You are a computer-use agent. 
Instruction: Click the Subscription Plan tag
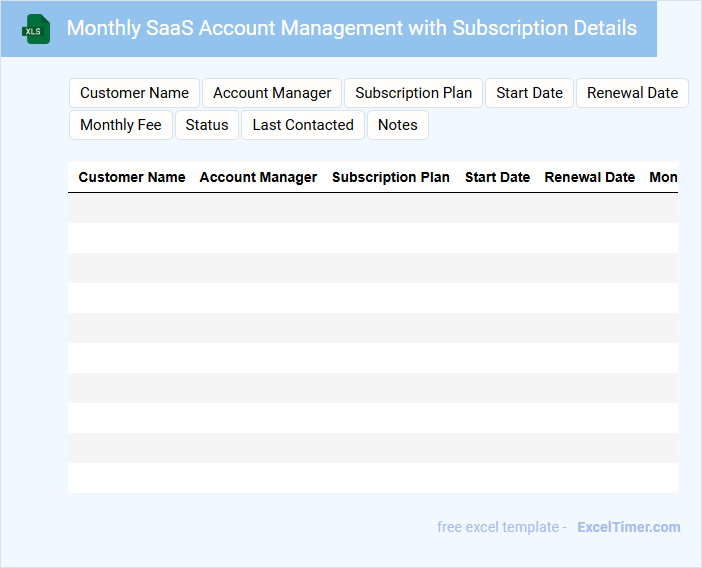pyautogui.click(x=413, y=93)
